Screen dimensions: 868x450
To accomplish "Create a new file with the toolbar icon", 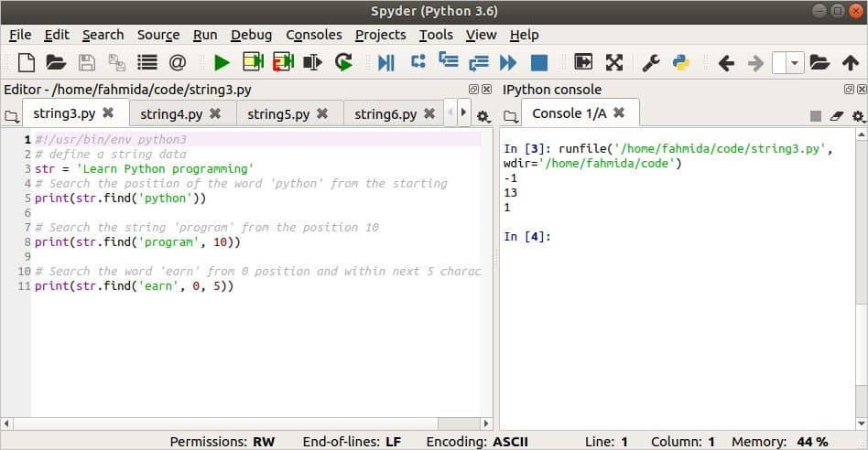I will (x=26, y=62).
